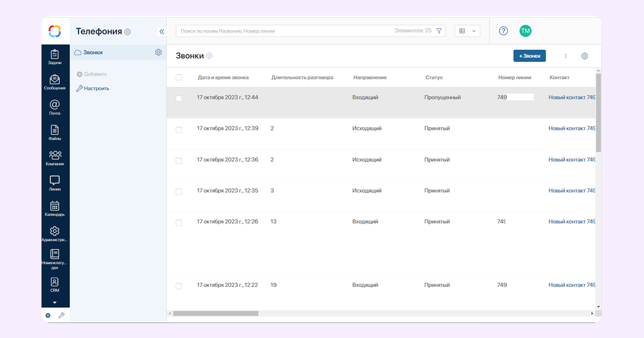Open gear icon next to Звонки heading

(x=209, y=56)
